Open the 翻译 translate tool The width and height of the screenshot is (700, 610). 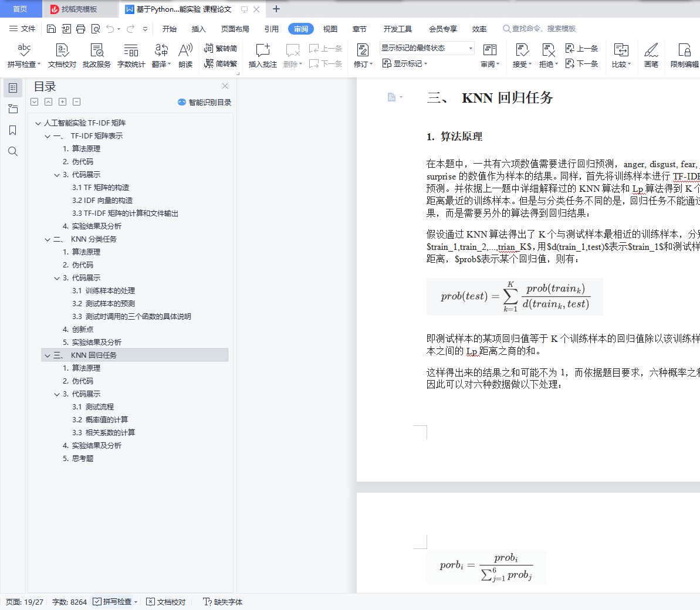(161, 55)
